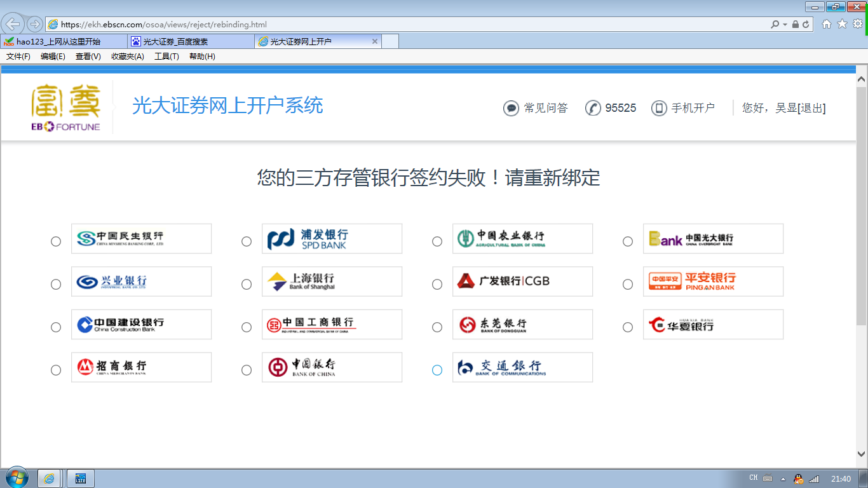Select the 中国工商银行 radio button
Image resolution: width=868 pixels, height=488 pixels.
[247, 327]
